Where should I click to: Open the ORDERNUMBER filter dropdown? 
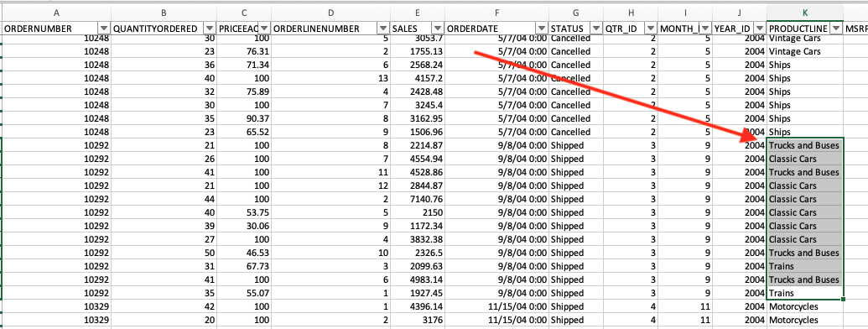point(103,29)
